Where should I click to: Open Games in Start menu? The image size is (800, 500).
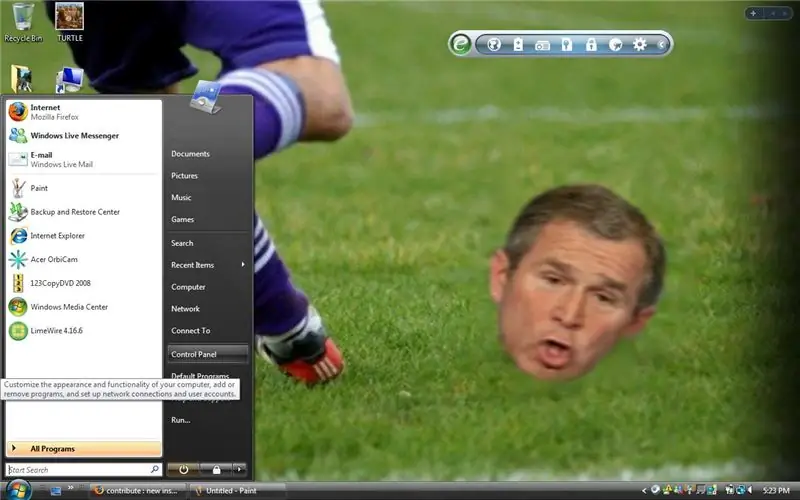(208, 219)
